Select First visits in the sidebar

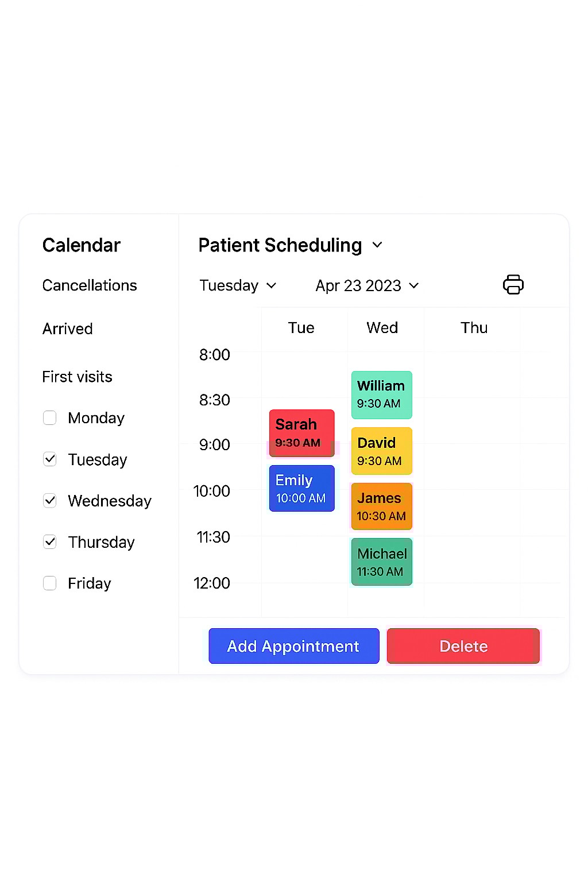click(x=77, y=377)
